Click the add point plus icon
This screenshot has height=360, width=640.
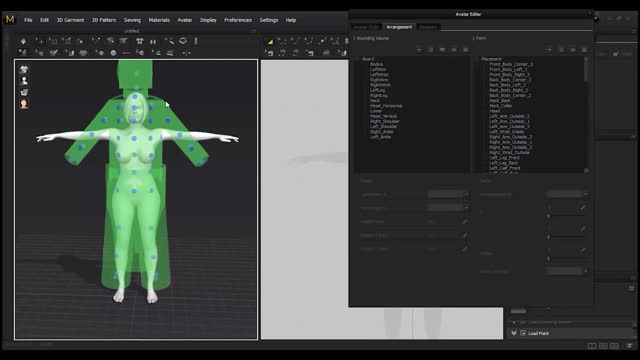pyautogui.click(x=549, y=49)
